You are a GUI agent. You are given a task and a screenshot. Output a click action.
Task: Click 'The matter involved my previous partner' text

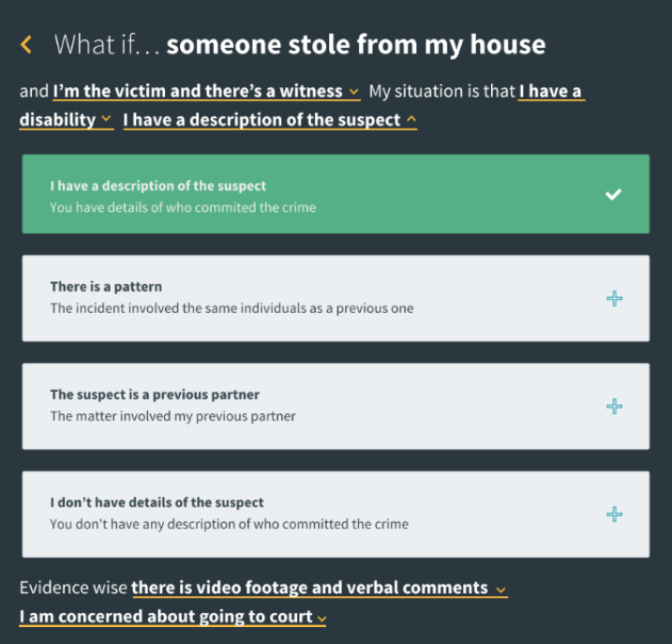click(x=172, y=416)
